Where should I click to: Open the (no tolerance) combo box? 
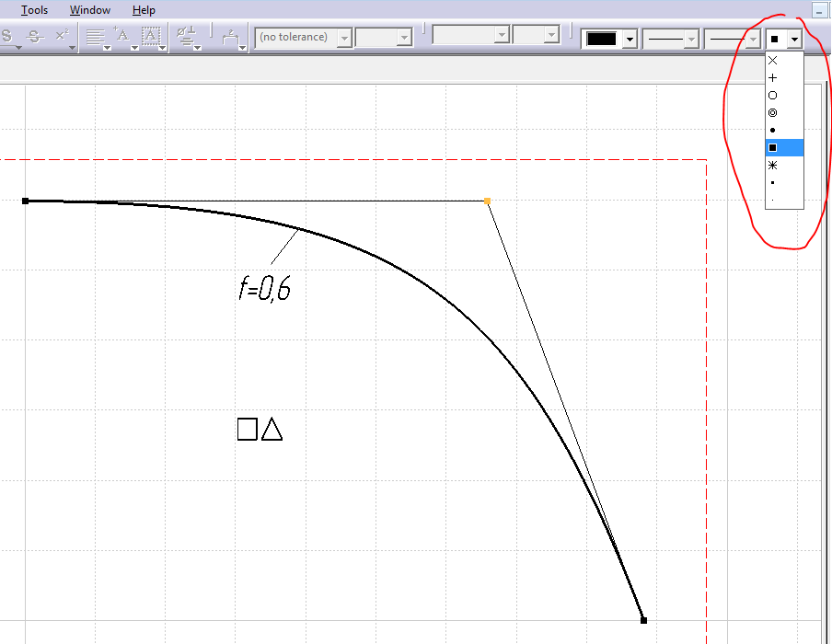point(304,37)
